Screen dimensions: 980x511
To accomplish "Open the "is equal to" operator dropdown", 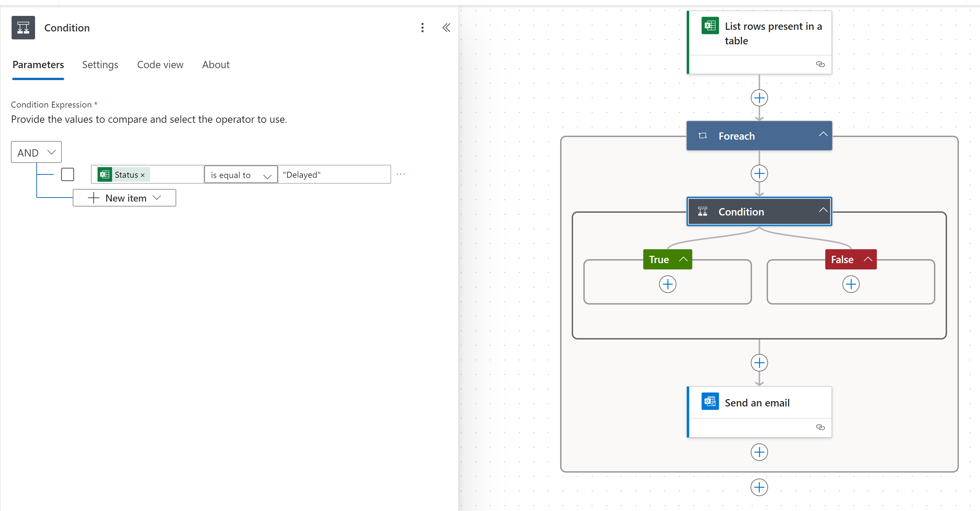I will pyautogui.click(x=241, y=175).
